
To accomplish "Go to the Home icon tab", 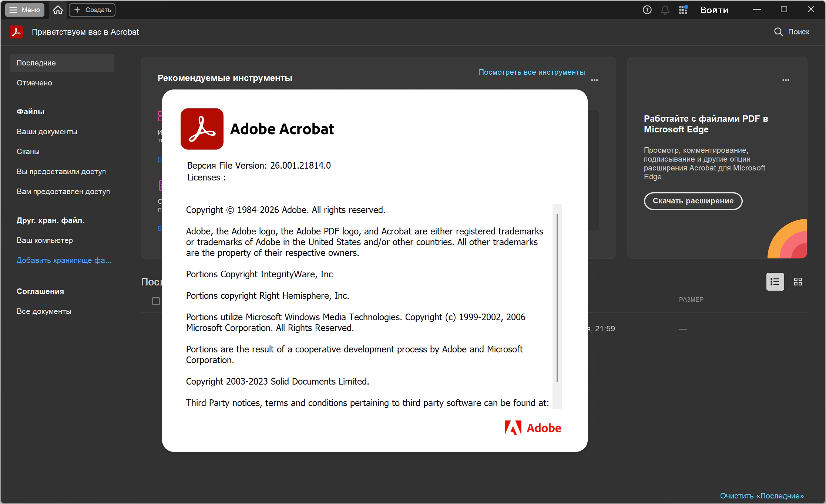I will click(58, 10).
